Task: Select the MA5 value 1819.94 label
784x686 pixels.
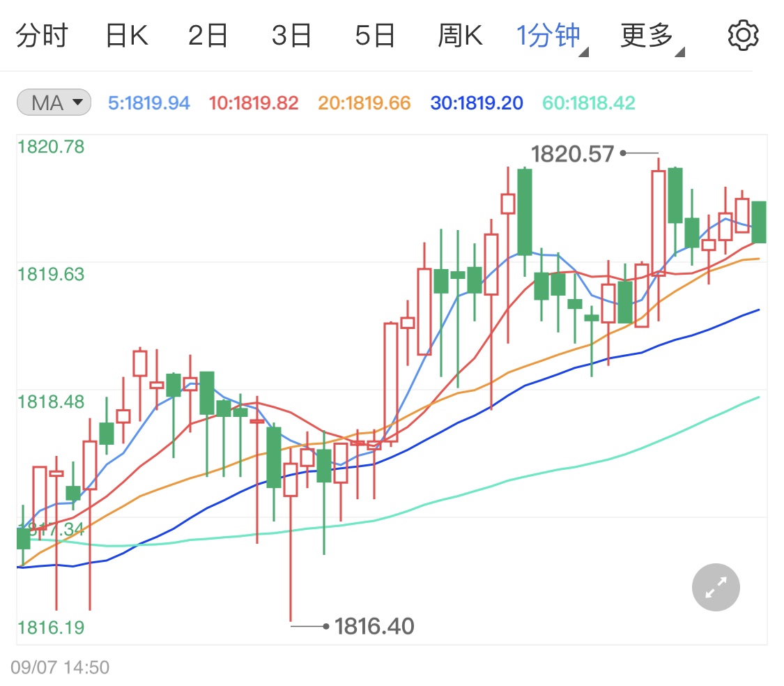Action: (x=149, y=103)
